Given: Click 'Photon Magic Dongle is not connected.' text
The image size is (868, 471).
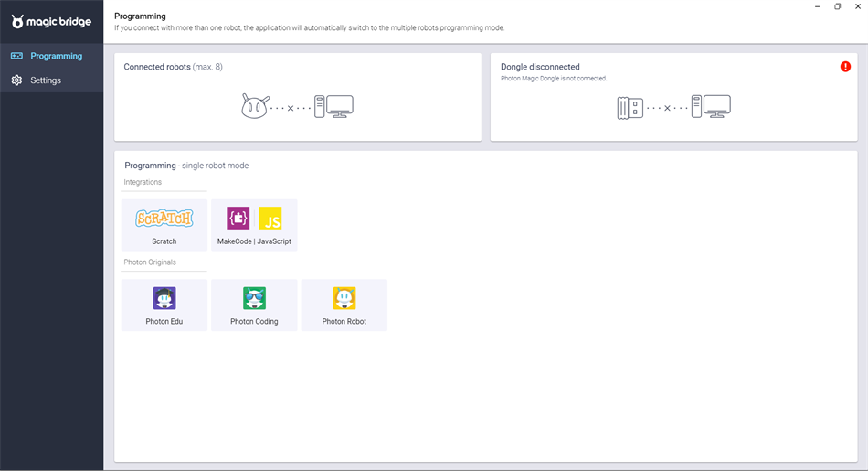Looking at the screenshot, I should [x=554, y=79].
